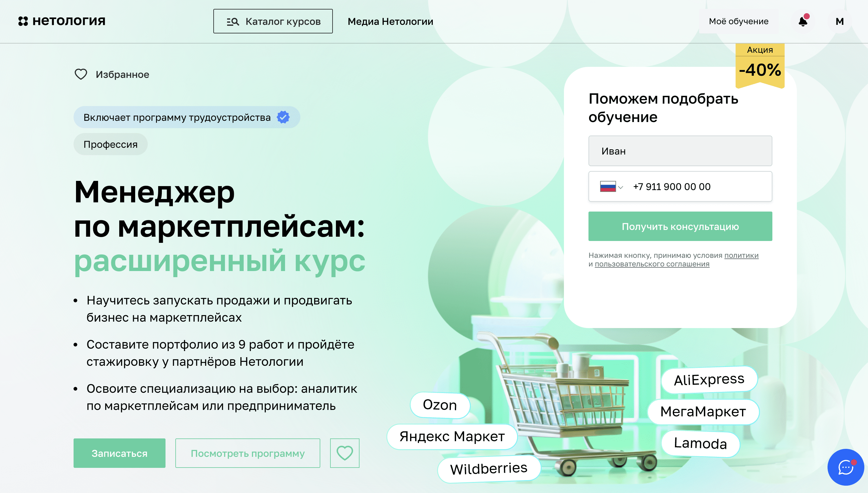The height and width of the screenshot is (493, 868).
Task: Click the Записаться button
Action: (120, 453)
